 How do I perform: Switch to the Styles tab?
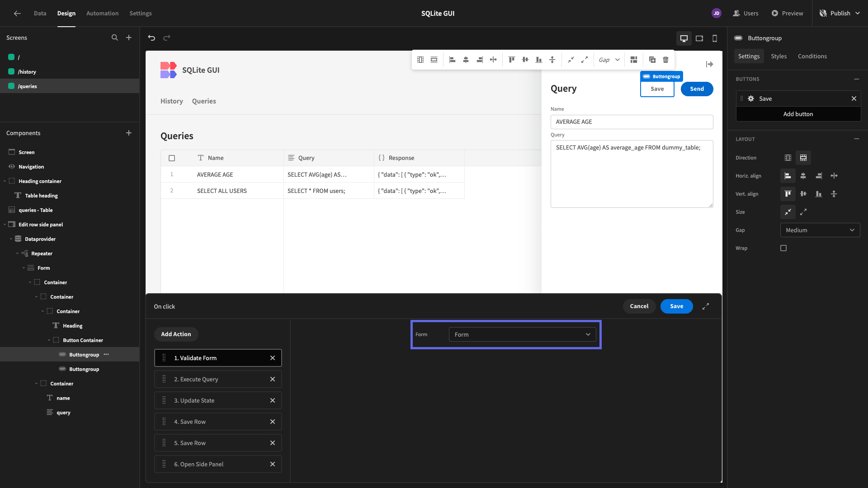coord(778,56)
